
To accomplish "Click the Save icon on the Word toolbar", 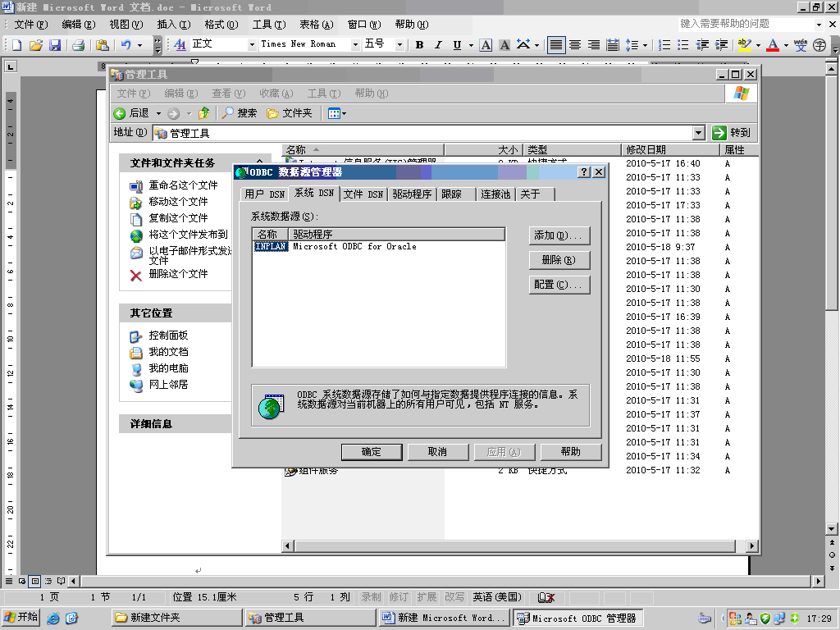I will pyautogui.click(x=54, y=45).
